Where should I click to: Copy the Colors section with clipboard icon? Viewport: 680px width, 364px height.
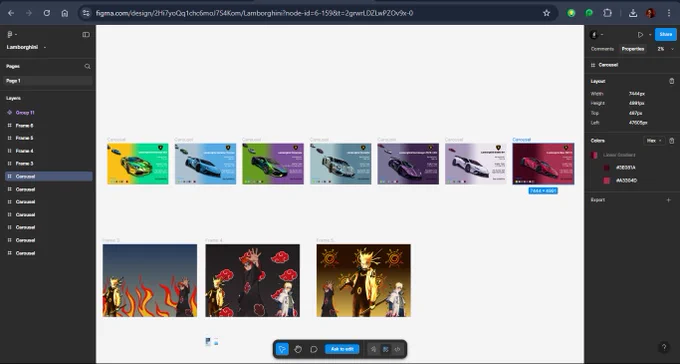point(671,141)
